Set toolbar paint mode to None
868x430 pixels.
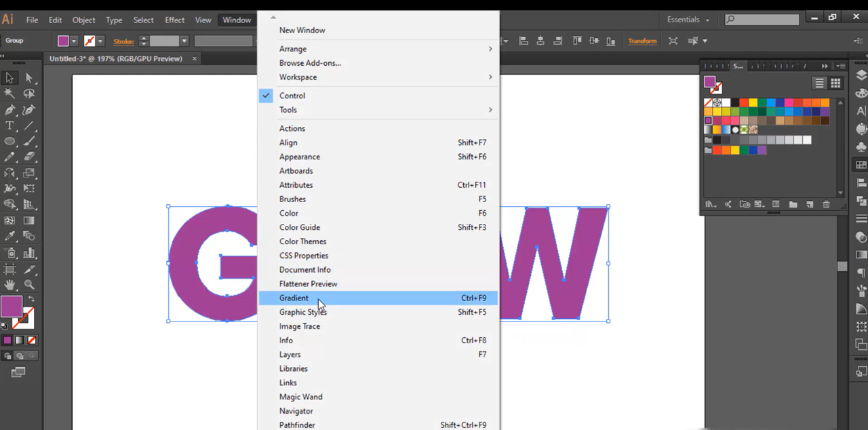(32, 340)
